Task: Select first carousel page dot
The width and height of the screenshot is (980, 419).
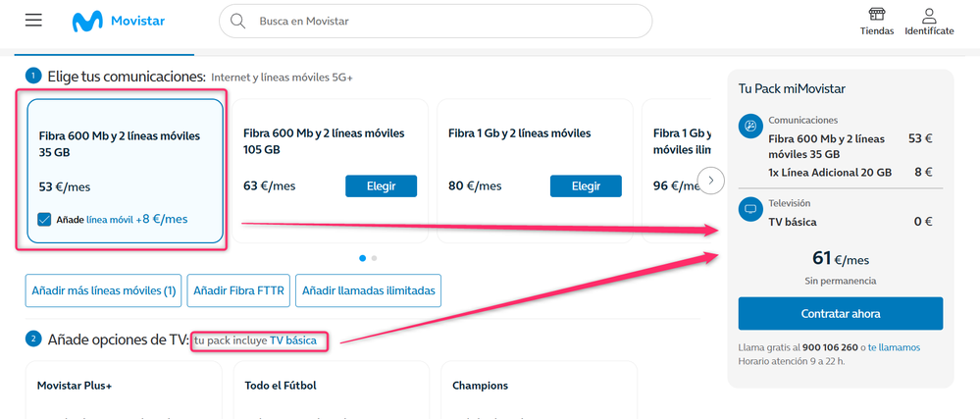Action: [362, 258]
